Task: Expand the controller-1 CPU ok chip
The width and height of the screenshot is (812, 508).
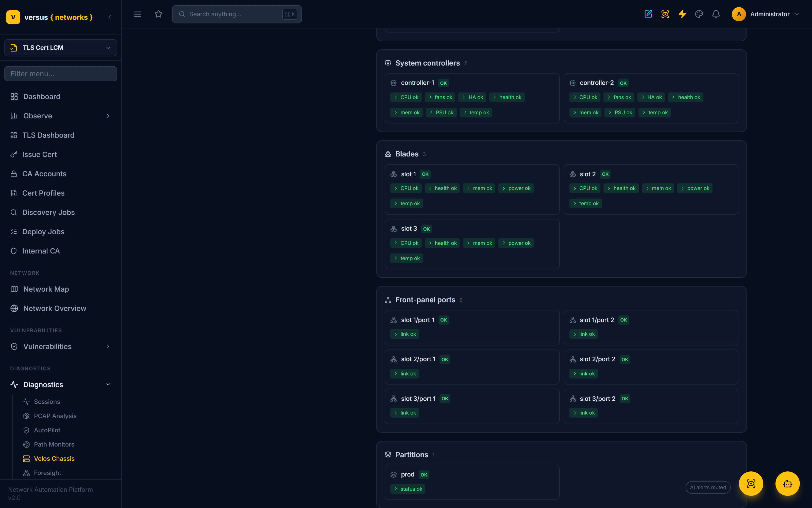Action: [406, 98]
